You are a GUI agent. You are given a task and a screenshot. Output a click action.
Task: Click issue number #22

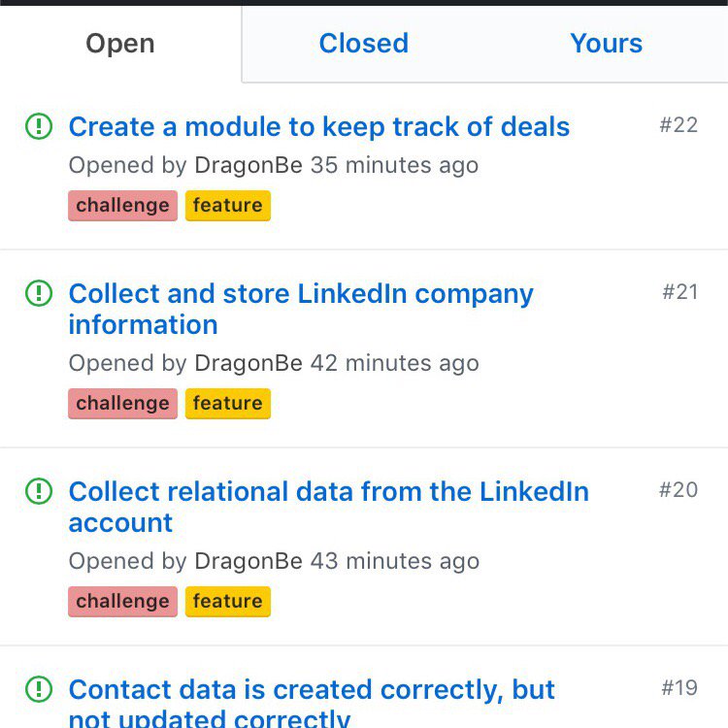[678, 125]
